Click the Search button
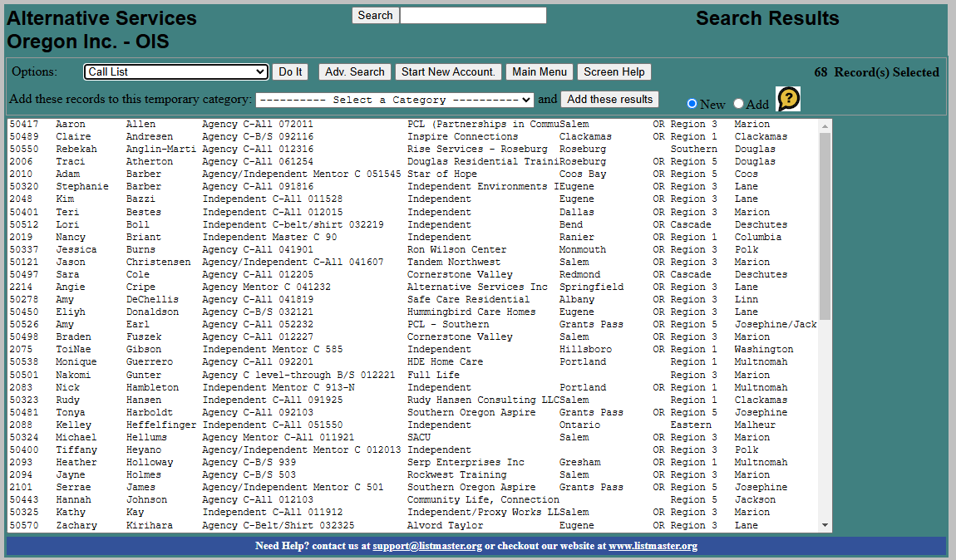956x560 pixels. [x=375, y=15]
